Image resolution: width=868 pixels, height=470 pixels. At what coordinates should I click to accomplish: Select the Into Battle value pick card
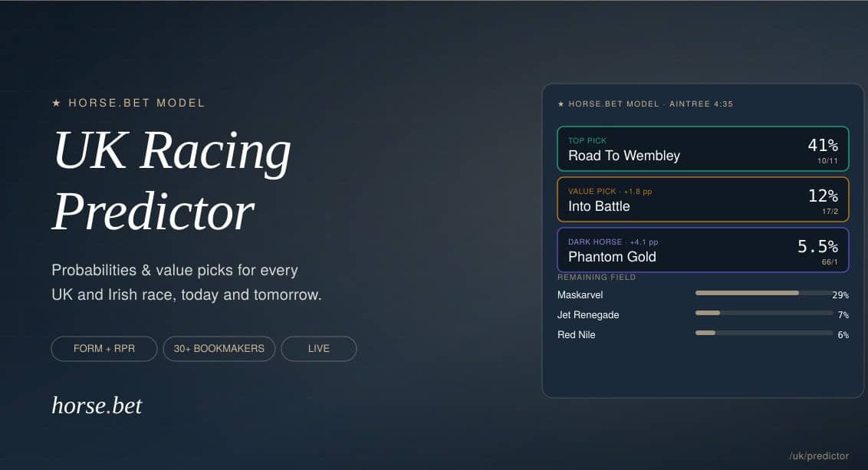click(703, 199)
